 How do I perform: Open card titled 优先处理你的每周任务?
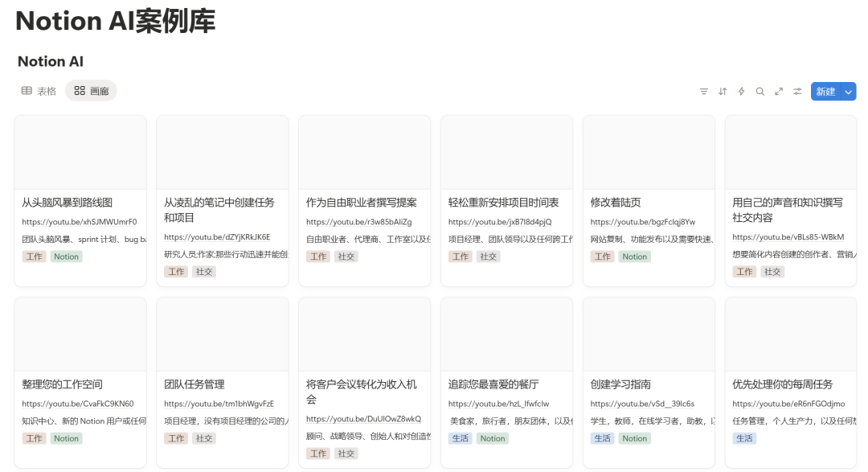[x=782, y=384]
